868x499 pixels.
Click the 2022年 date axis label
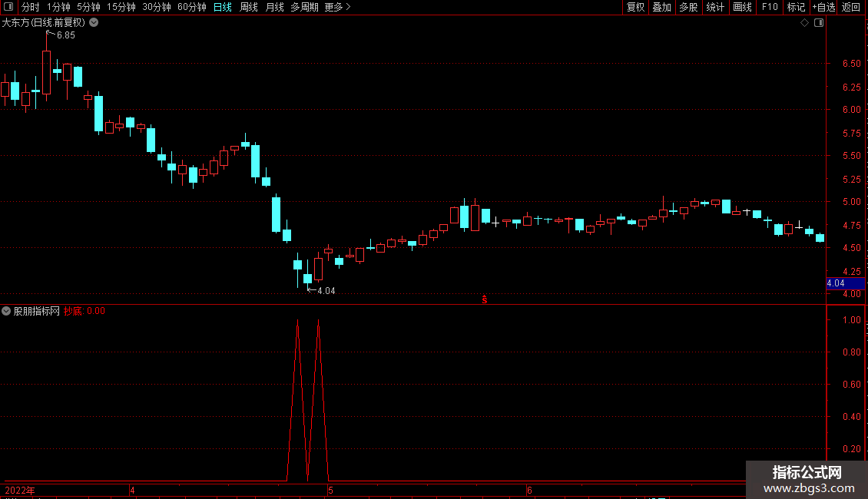(x=20, y=490)
